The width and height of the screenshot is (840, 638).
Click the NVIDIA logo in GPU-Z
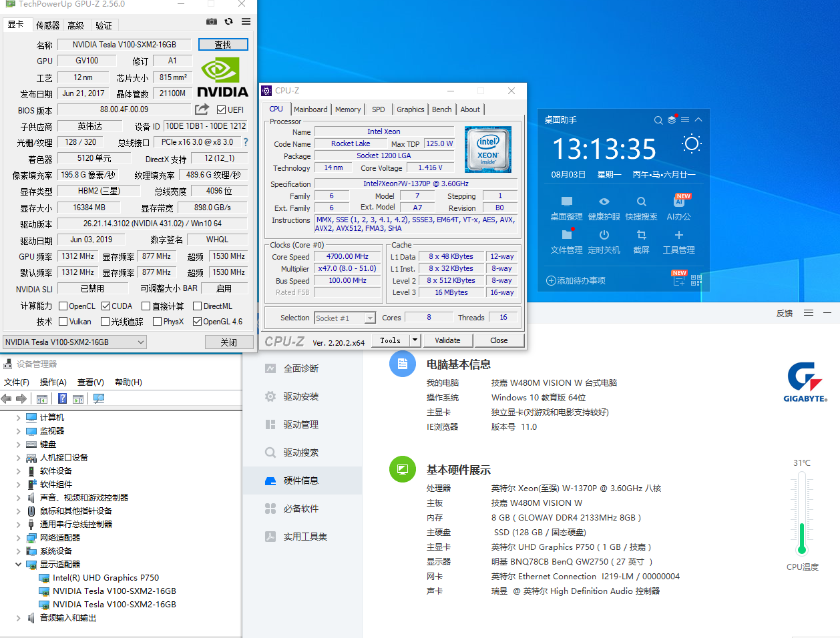(x=222, y=77)
